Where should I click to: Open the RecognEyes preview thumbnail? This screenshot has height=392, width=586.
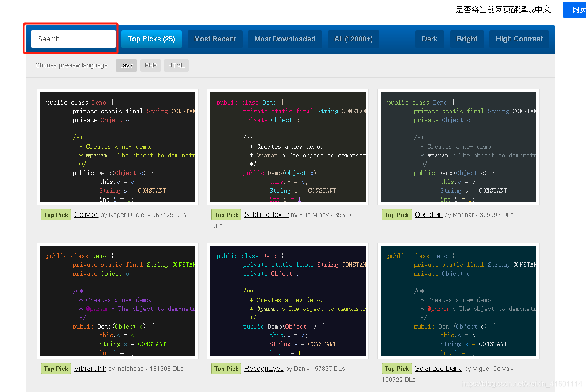tap(288, 301)
